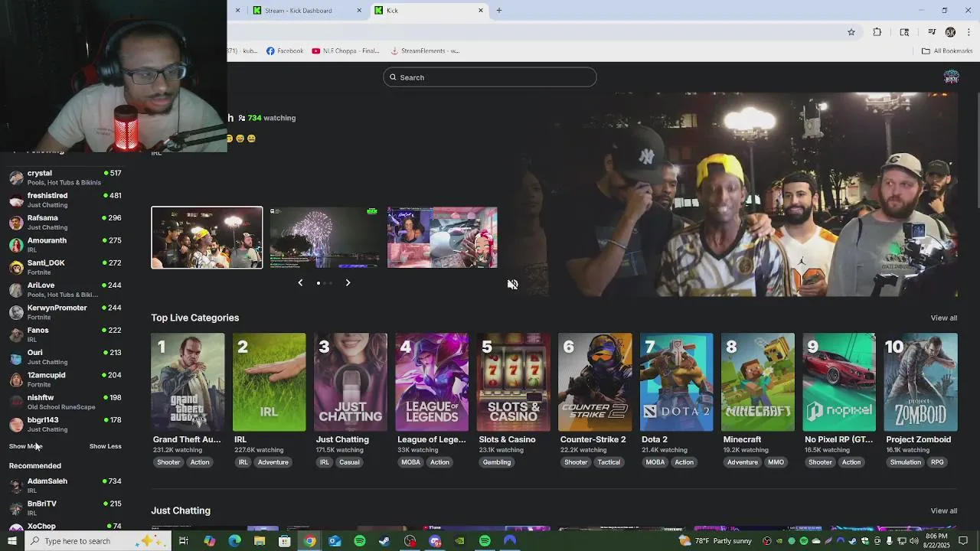980x551 pixels.
Task: Click the Tactical tag under Counter-Strike 2
Action: tap(609, 462)
